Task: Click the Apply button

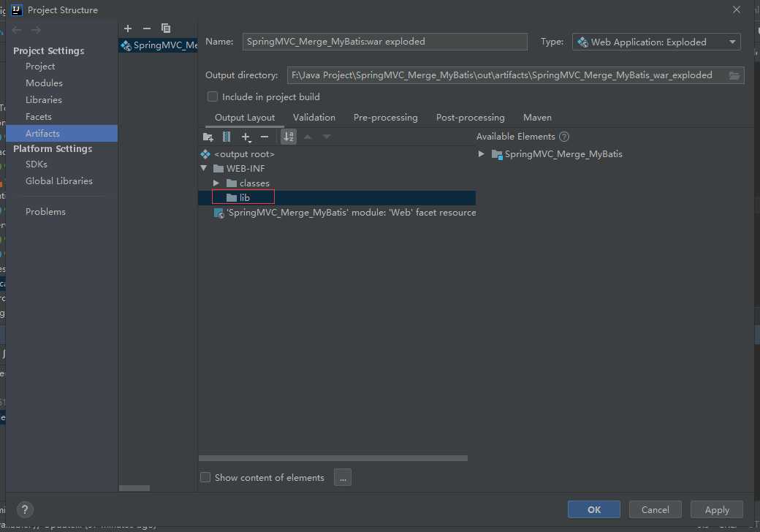Action: tap(717, 510)
